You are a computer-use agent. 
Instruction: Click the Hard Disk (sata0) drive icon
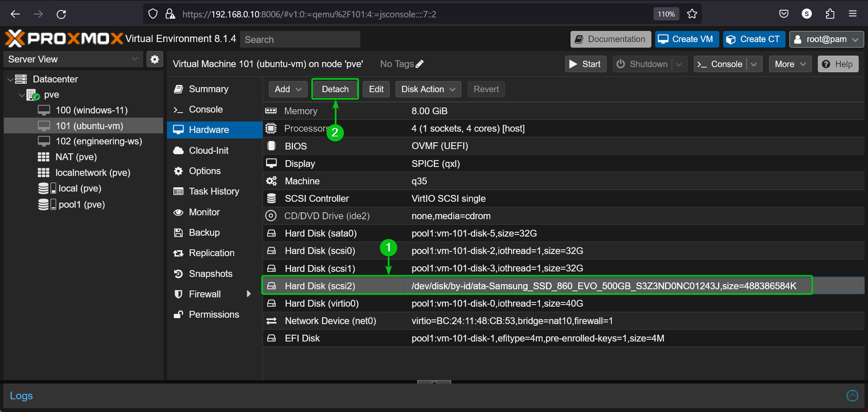tap(271, 233)
